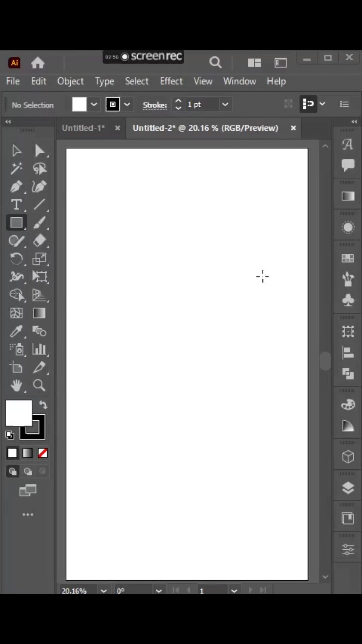The image size is (362, 644).
Task: Select the Scale tool
Action: (x=39, y=259)
